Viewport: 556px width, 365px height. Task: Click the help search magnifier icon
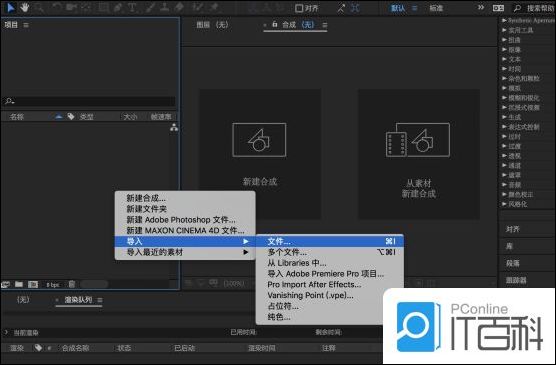pos(517,8)
